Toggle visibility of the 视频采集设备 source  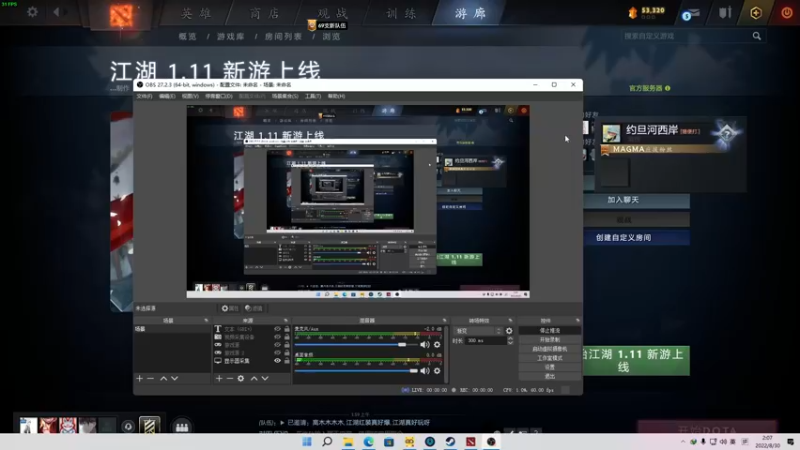[277, 337]
